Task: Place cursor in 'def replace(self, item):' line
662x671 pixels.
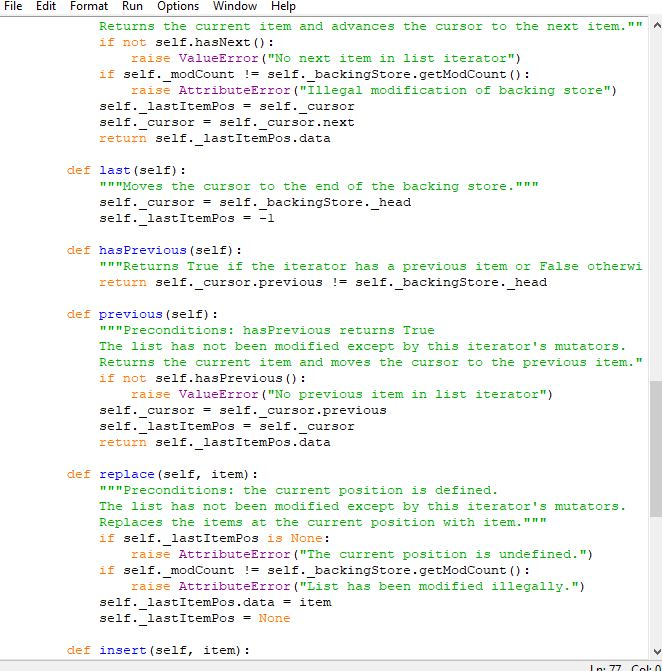Action: (162, 475)
